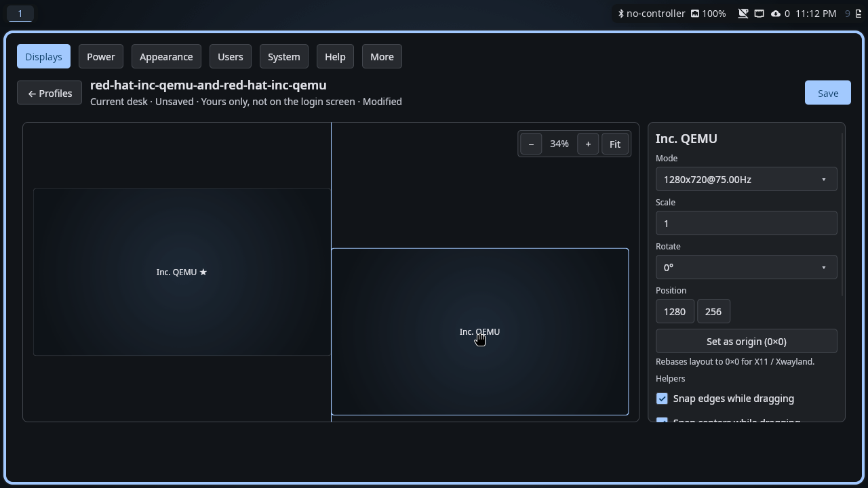Click the profile name red-hat-inc-qemu-and-red-hat-inc-qemu
Viewport: 868px width, 488px height.
tap(208, 85)
